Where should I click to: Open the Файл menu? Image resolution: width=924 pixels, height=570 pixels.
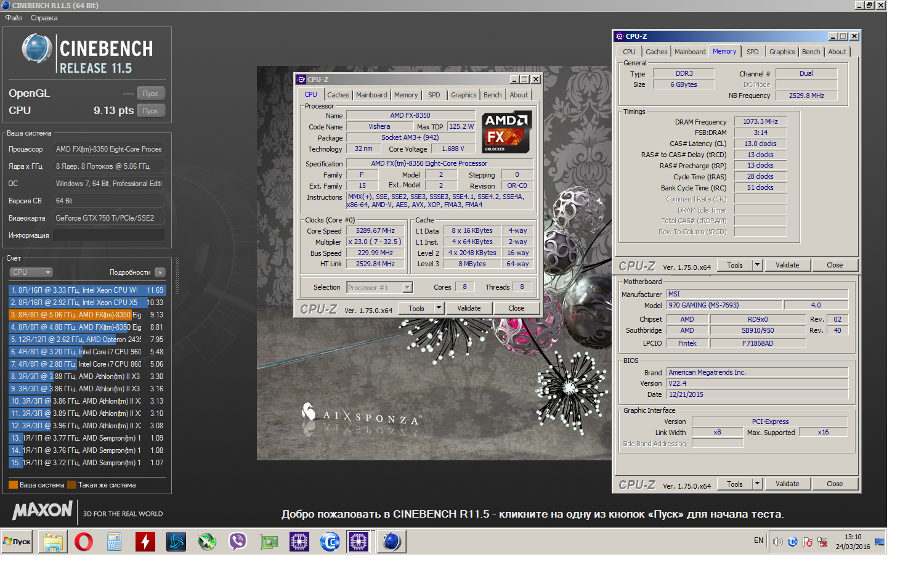click(14, 18)
